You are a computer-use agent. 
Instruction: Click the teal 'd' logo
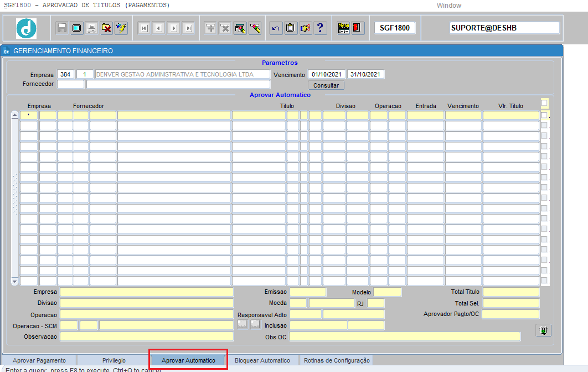click(26, 28)
